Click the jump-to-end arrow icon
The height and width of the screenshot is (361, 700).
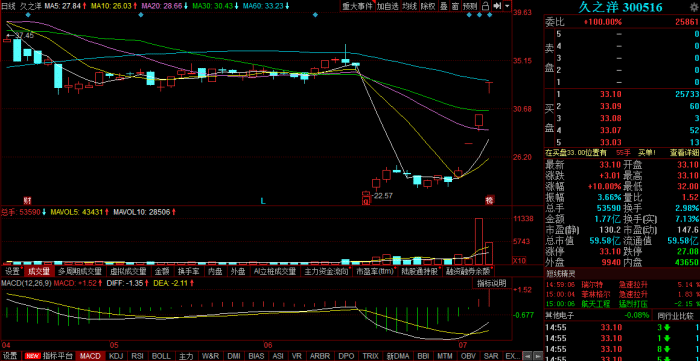tap(496, 6)
